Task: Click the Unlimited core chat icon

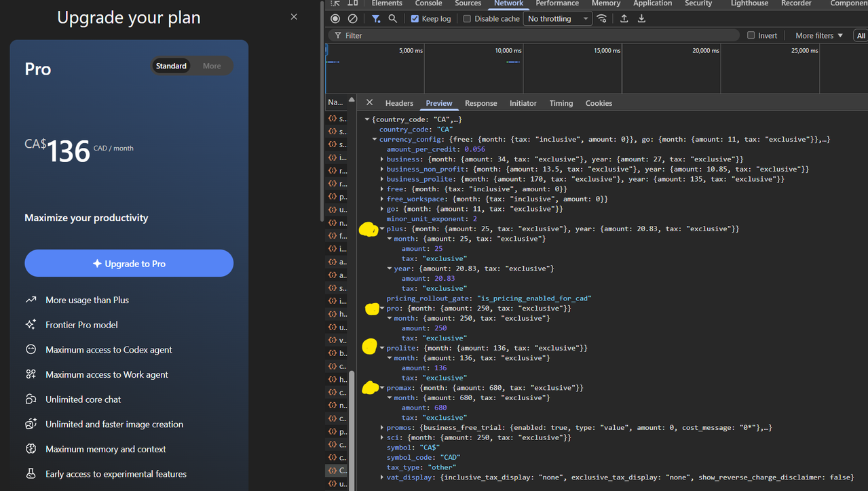Action: pos(31,399)
